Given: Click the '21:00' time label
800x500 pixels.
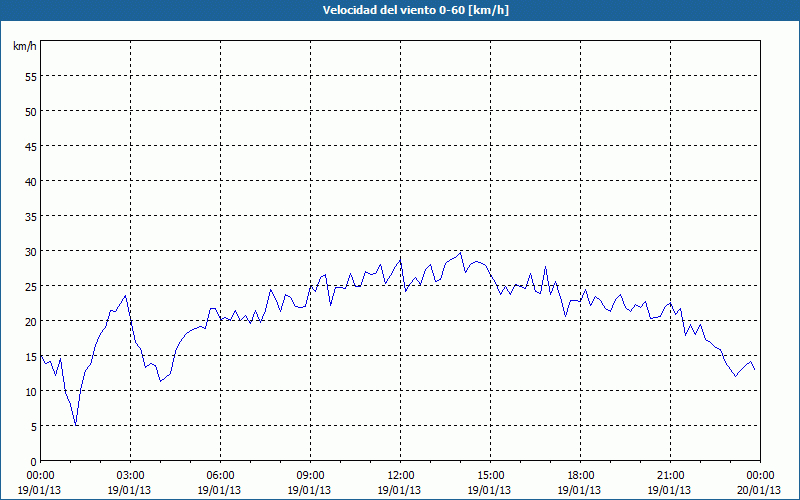Looking at the screenshot, I should (670, 476).
